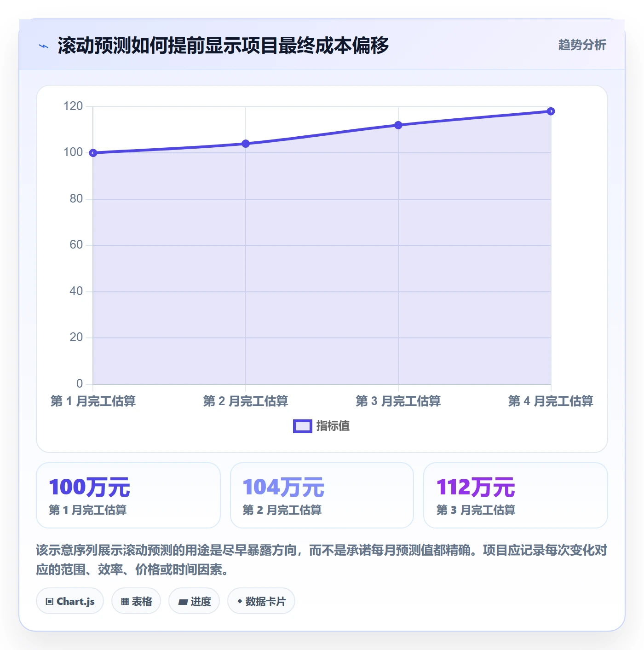The width and height of the screenshot is (644, 650).
Task: Click the x-axis label 第 4 月完工估算
Action: (551, 401)
